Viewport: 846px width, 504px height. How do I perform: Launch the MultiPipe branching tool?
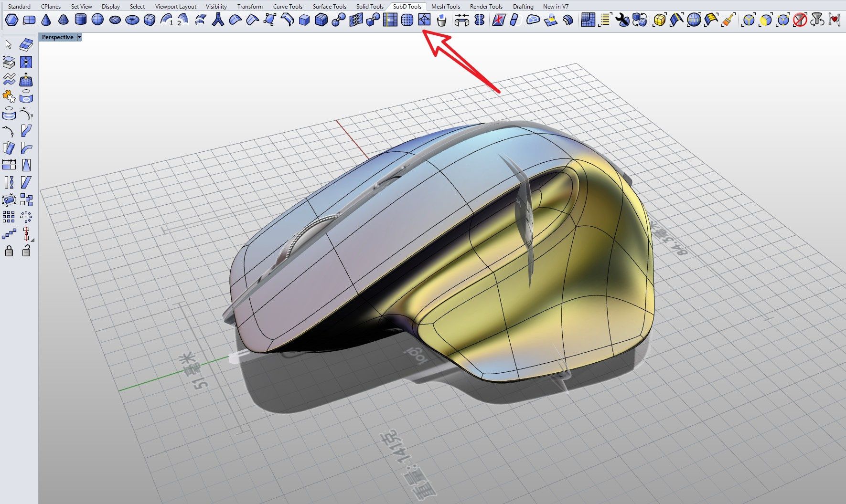[x=218, y=20]
